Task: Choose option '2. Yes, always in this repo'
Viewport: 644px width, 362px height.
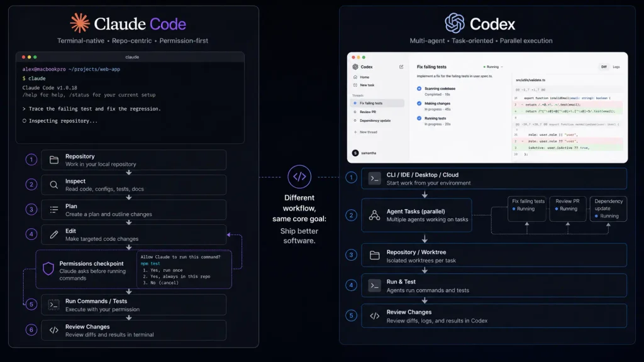Action: click(177, 277)
